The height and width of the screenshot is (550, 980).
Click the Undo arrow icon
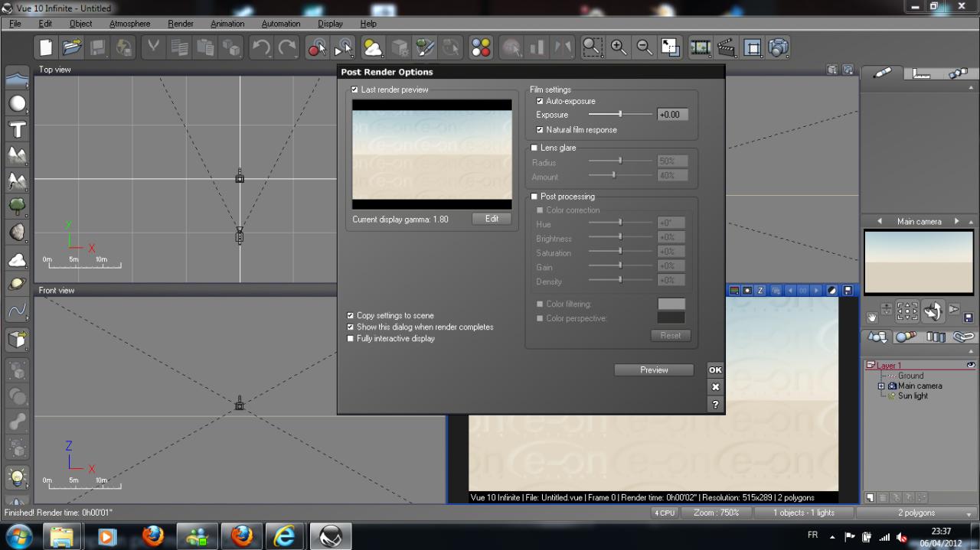click(261, 48)
